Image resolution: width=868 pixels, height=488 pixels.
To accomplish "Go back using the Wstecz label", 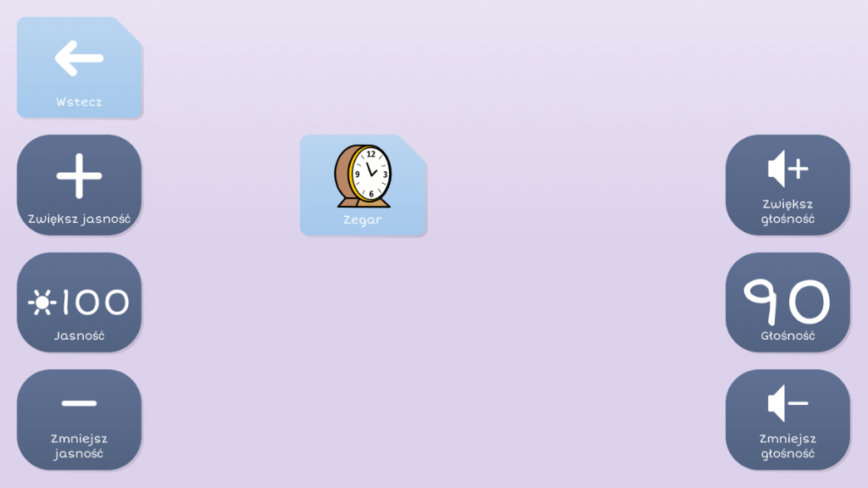I will (x=79, y=102).
